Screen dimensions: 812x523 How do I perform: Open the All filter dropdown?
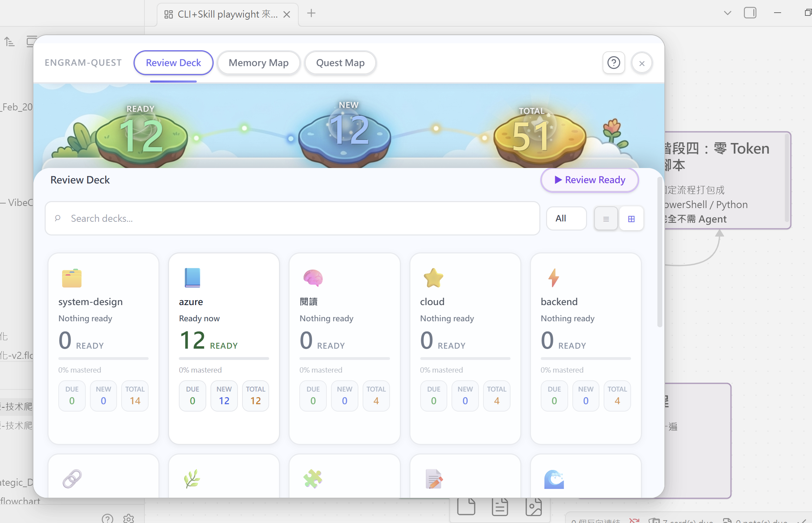(566, 218)
